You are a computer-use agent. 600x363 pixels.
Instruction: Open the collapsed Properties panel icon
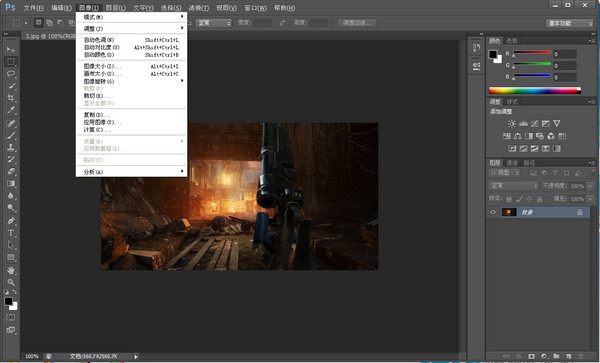[476, 66]
